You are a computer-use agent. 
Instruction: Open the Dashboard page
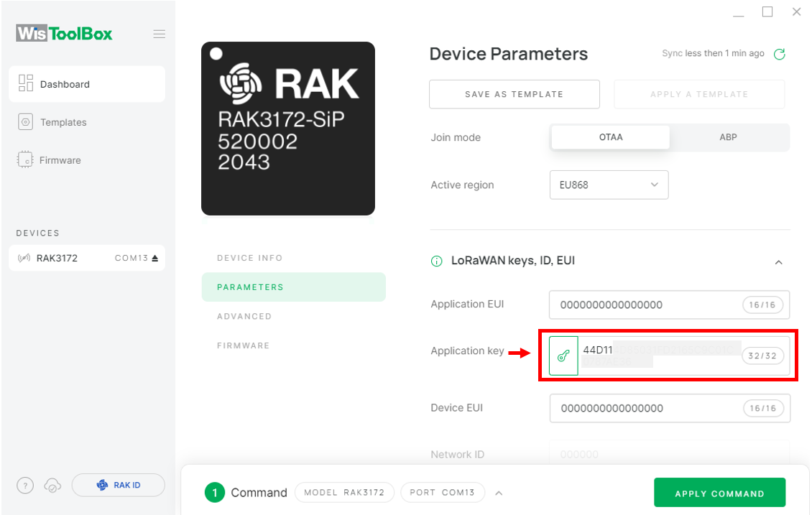point(87,84)
